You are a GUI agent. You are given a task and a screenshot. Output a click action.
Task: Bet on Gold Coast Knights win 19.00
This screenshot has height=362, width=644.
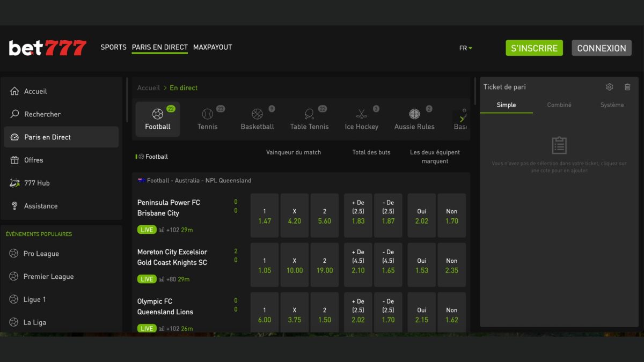click(x=325, y=265)
